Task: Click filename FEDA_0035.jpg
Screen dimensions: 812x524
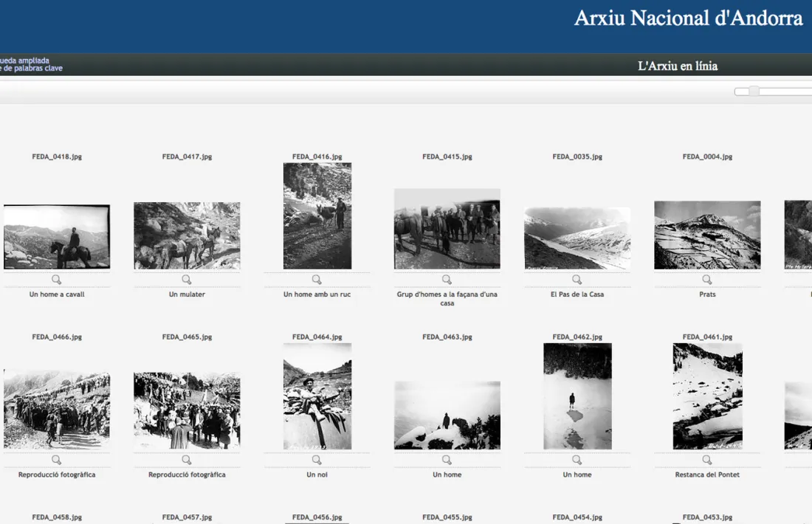Action: [x=577, y=156]
